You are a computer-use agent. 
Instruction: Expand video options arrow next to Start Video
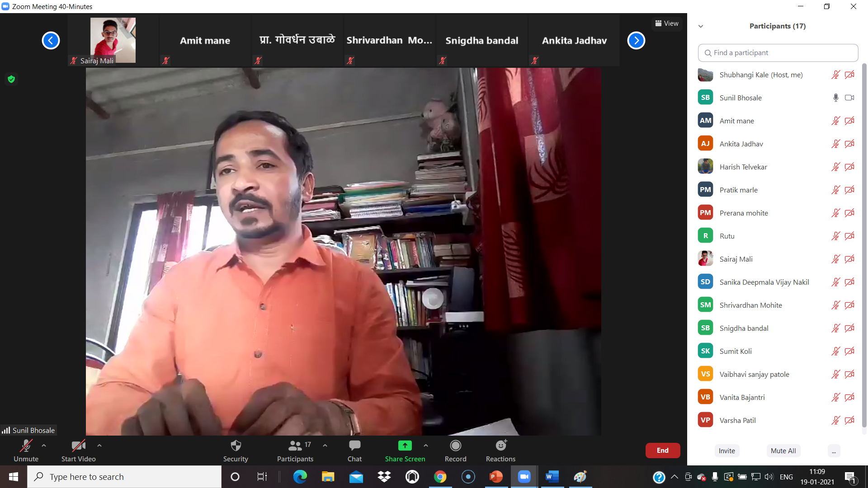(x=99, y=446)
